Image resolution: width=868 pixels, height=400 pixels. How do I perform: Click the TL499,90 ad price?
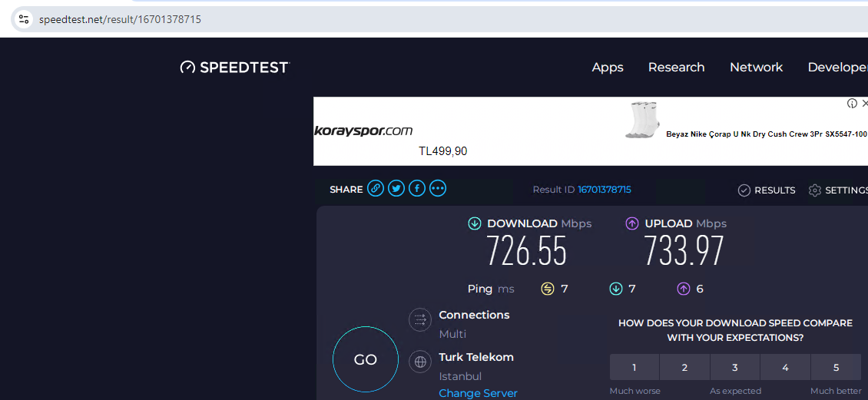tap(443, 151)
